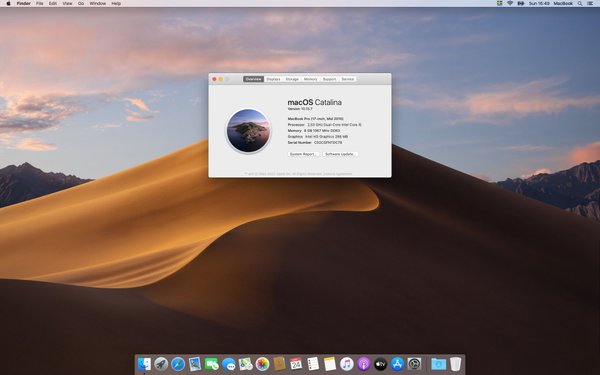Open Reminders list icon in Dock
Screen dimensions: 600x375
click(x=313, y=364)
